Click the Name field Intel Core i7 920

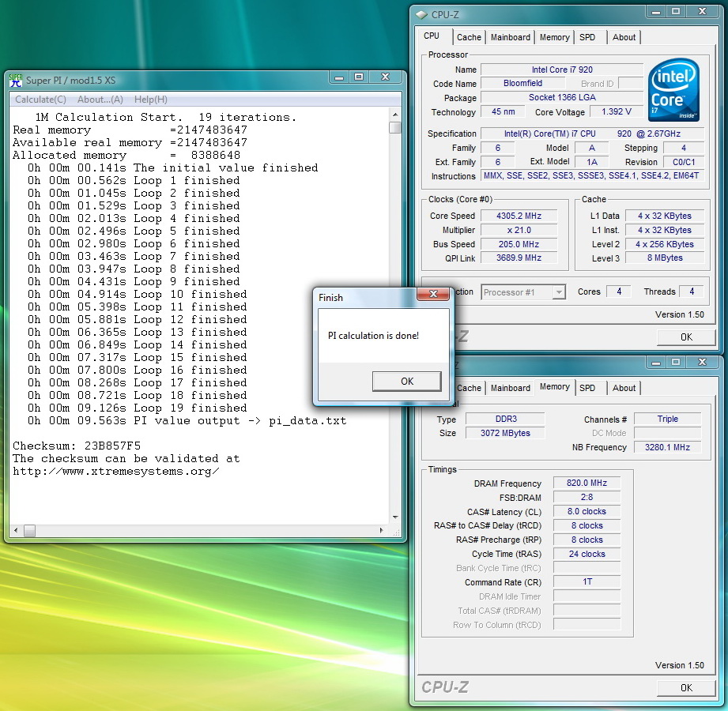(x=562, y=70)
